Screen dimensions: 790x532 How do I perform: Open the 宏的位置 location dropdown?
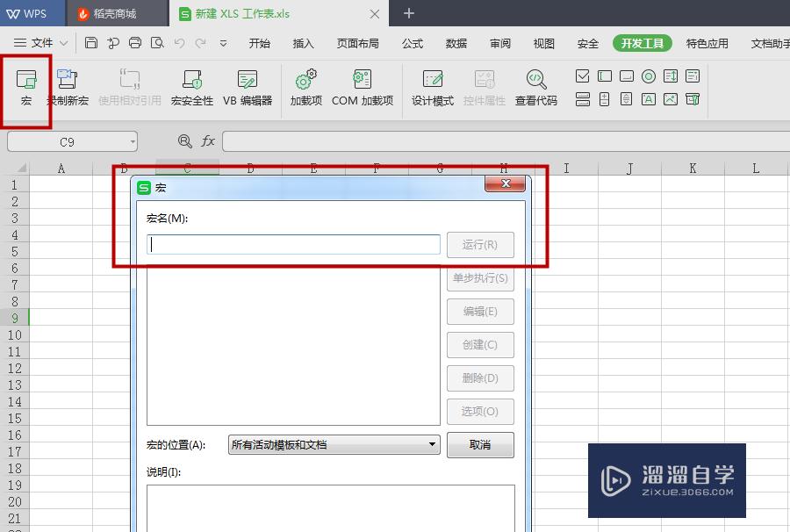point(431,444)
